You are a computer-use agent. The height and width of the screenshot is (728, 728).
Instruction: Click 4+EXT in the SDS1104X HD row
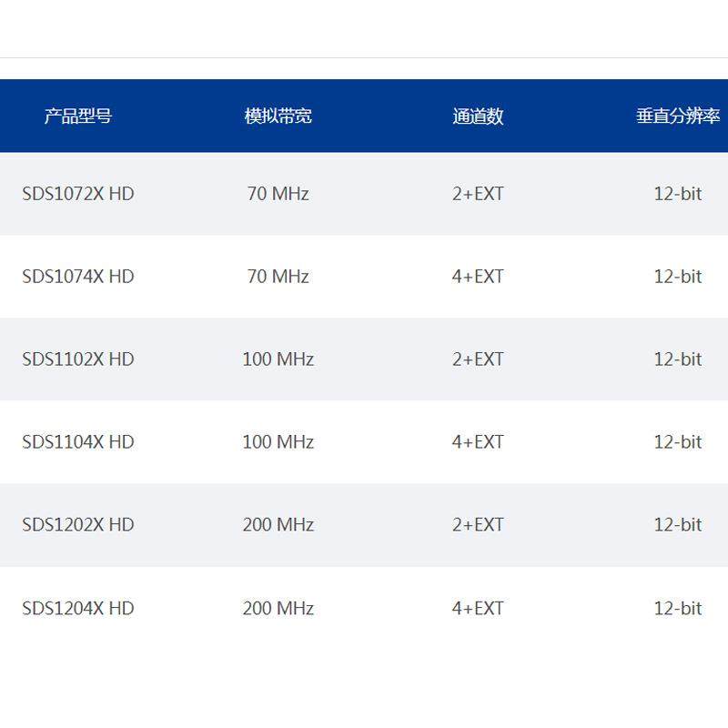[x=478, y=441]
